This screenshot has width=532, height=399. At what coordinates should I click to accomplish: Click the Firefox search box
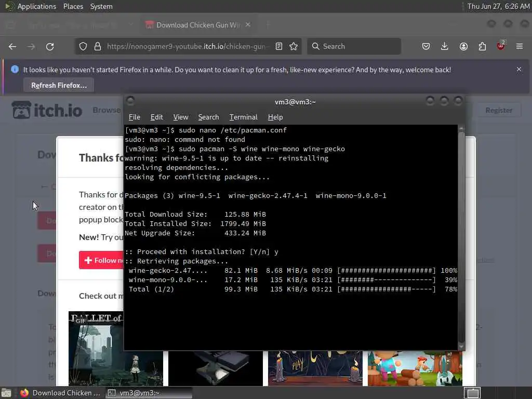click(354, 46)
